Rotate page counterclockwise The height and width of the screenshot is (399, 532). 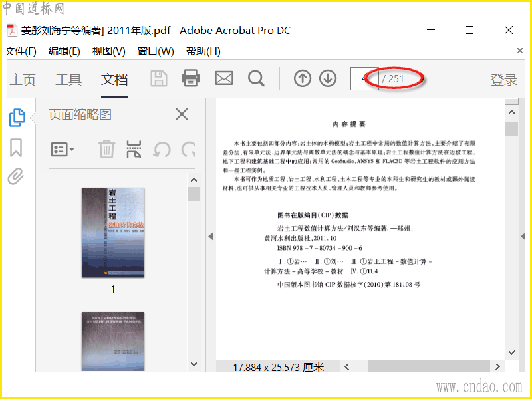tap(162, 149)
